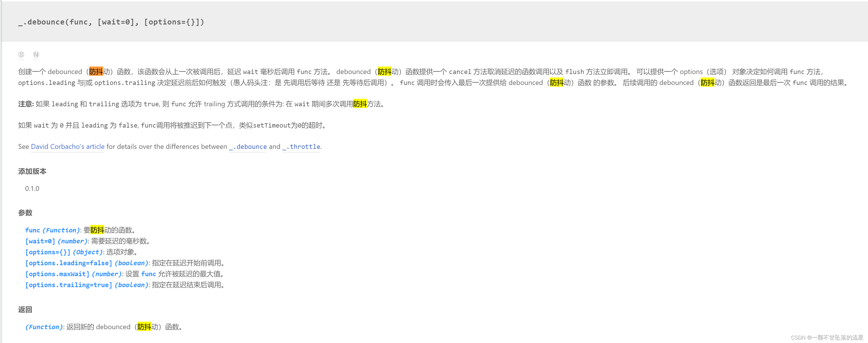Select the 添加版本 heading
The width and height of the screenshot is (868, 343).
pyautogui.click(x=32, y=171)
